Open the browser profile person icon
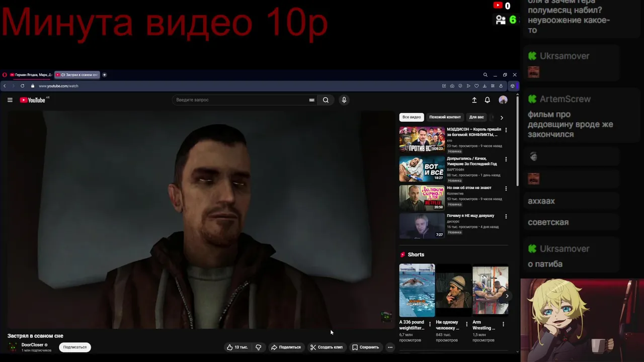This screenshot has width=644, height=362. click(501, 86)
